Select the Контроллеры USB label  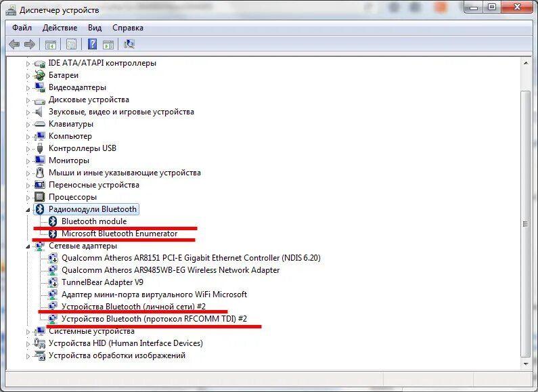point(83,148)
